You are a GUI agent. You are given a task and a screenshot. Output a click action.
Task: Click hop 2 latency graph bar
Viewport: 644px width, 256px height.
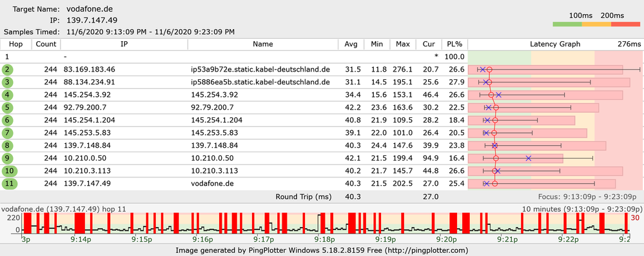point(545,70)
